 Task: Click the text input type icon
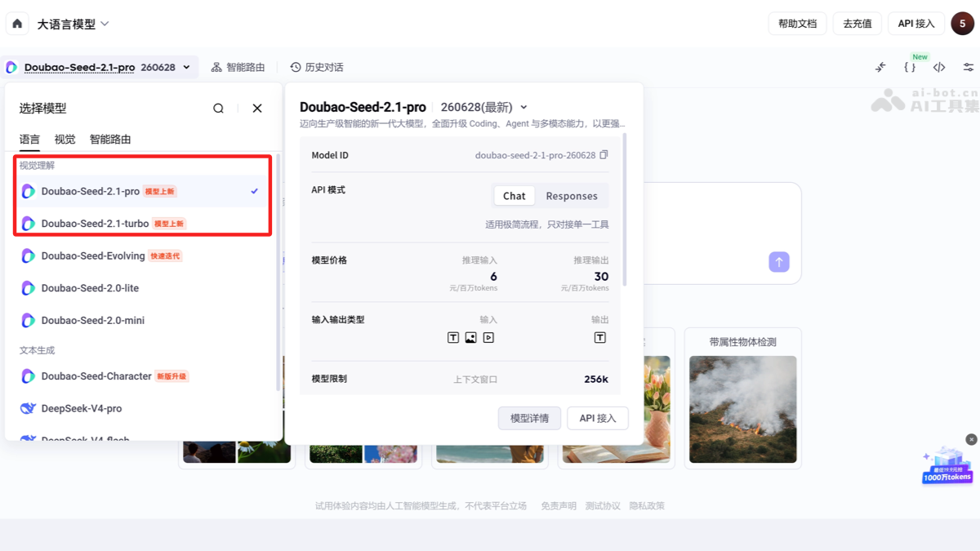point(453,337)
